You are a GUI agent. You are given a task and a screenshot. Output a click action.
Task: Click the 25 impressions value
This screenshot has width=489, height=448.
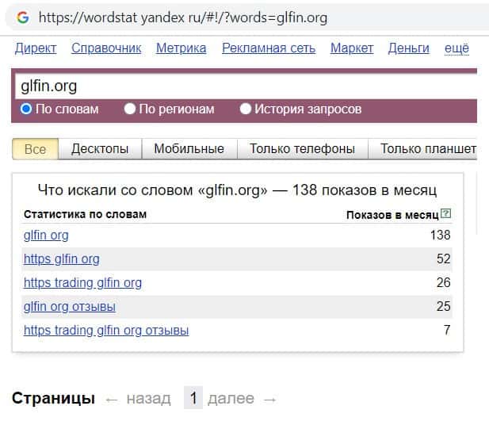[444, 306]
